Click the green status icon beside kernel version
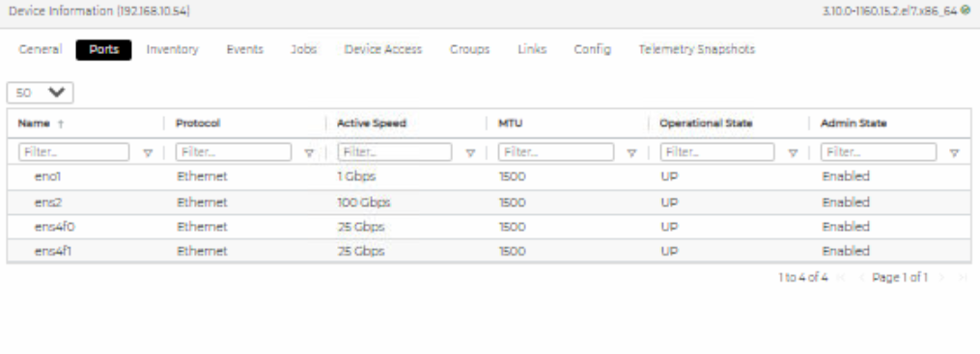This screenshot has height=354, width=980. 966,11
